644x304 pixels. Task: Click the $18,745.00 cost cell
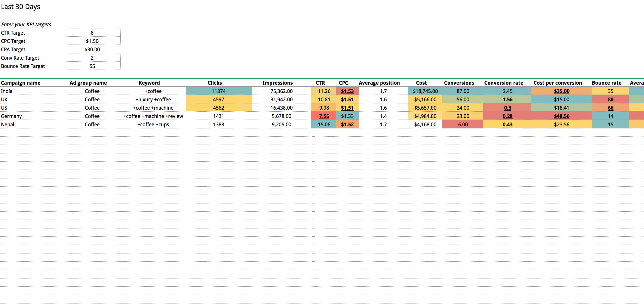(425, 91)
